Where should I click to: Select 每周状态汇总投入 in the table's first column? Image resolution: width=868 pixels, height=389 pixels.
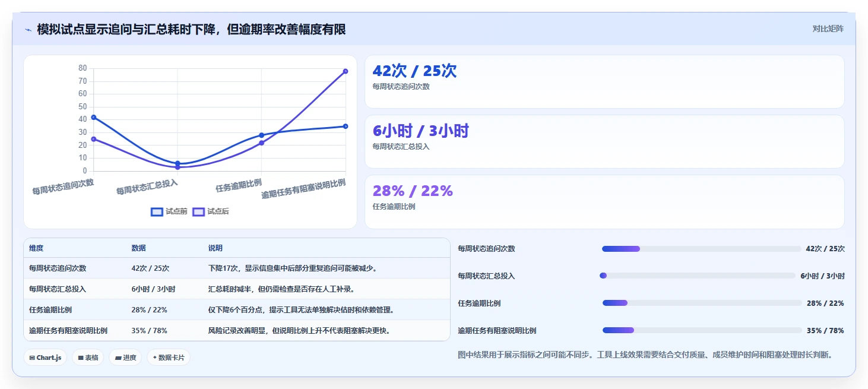tap(58, 289)
